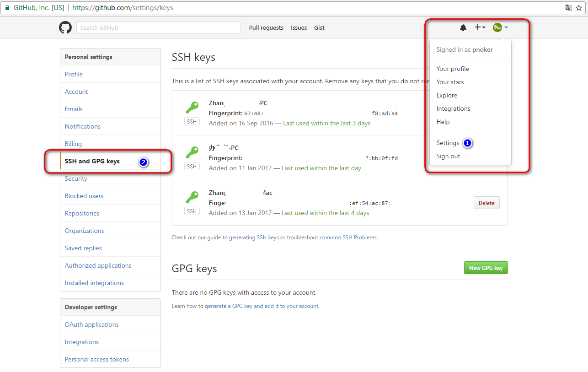Toggle the user avatar menu
Viewport: 588px width, 372px height.
(x=500, y=27)
